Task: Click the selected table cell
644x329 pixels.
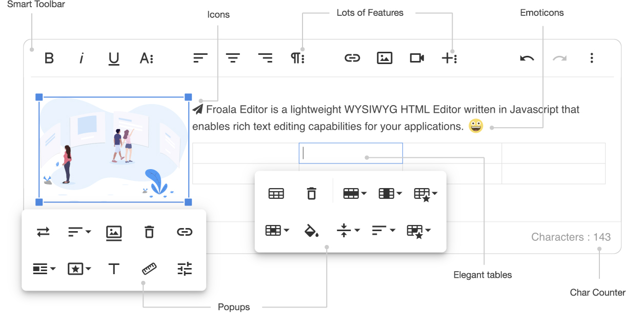Action: 351,153
